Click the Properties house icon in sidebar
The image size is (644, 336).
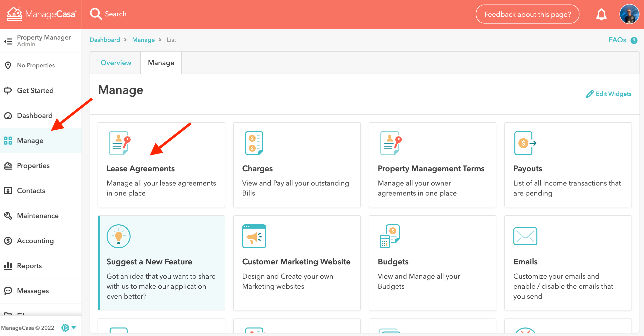coord(8,165)
